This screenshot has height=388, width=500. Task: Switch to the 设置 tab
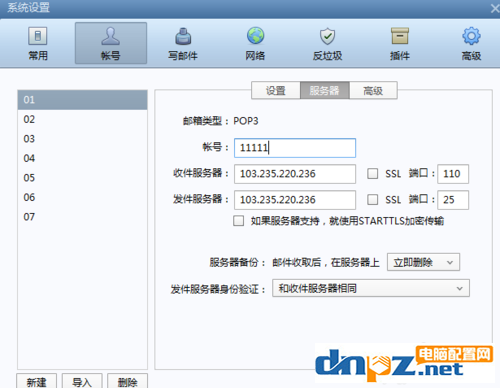[276, 90]
